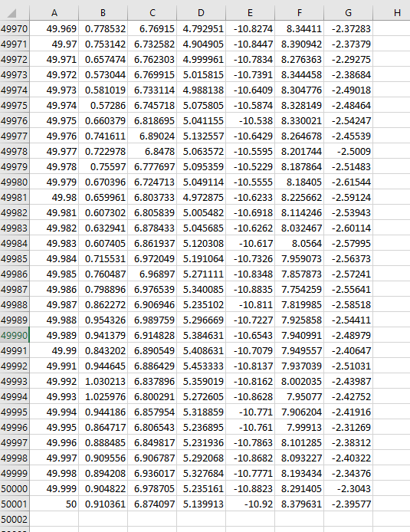Click cell containing 4.792951

pos(201,29)
